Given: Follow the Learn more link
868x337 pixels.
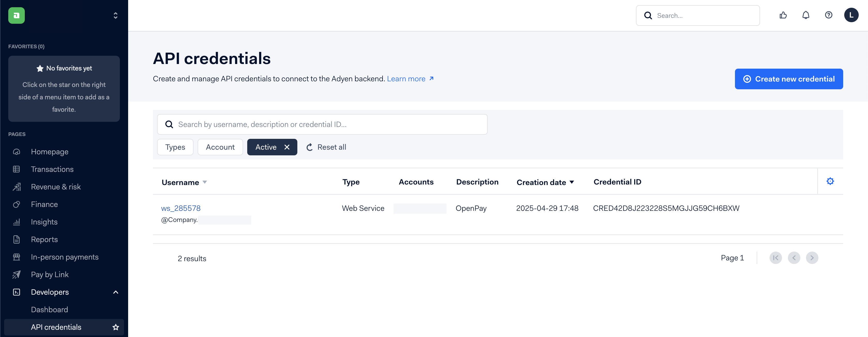Looking at the screenshot, I should (410, 79).
